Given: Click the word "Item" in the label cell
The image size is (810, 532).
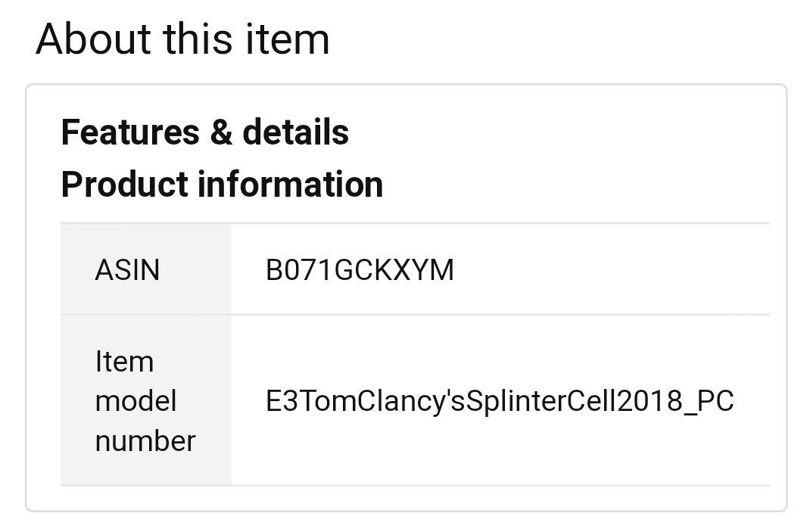Looking at the screenshot, I should pyautogui.click(x=124, y=362).
